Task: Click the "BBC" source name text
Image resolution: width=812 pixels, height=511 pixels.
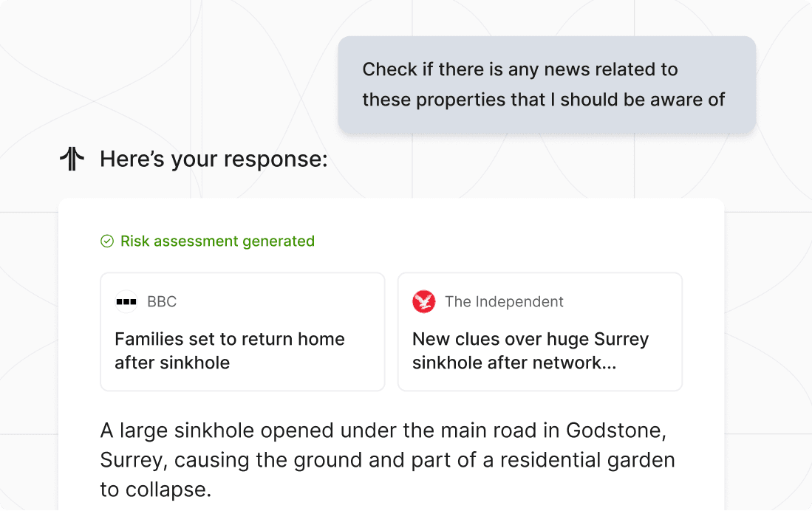Action: (x=162, y=301)
